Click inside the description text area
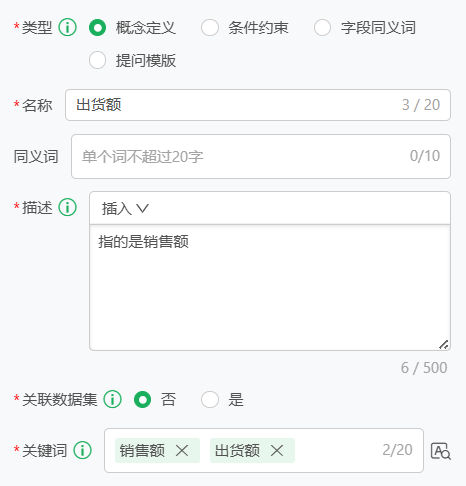Viewport: 466px width, 486px height. (x=270, y=287)
